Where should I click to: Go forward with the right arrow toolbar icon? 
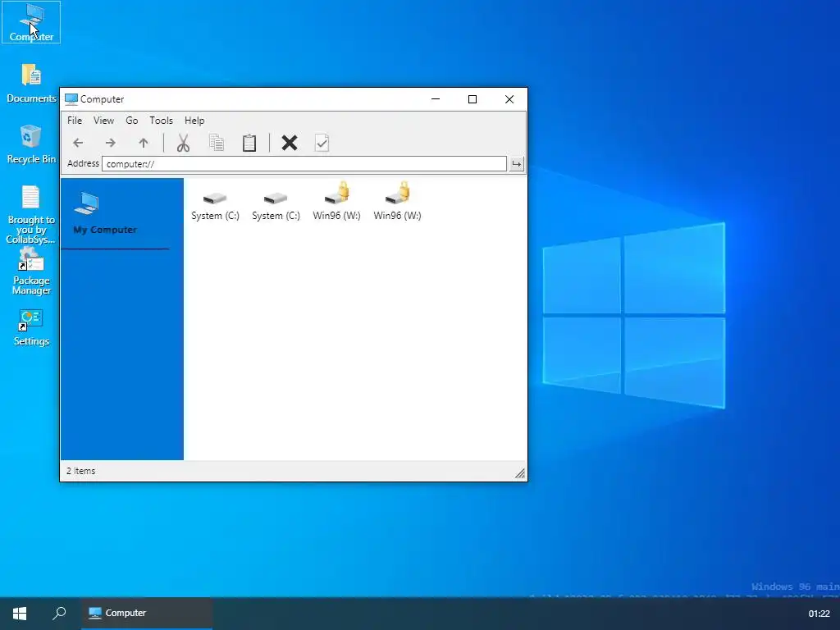[111, 143]
